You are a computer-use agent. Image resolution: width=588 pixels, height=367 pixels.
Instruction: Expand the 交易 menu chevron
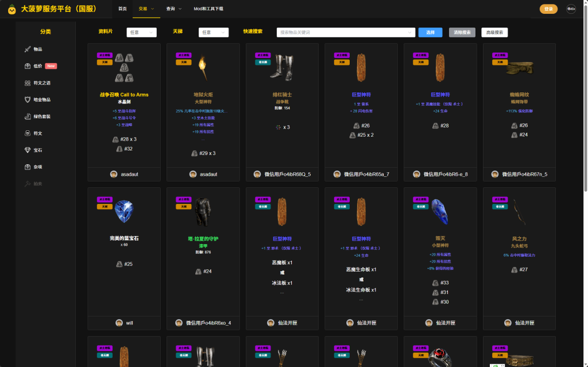(x=152, y=9)
